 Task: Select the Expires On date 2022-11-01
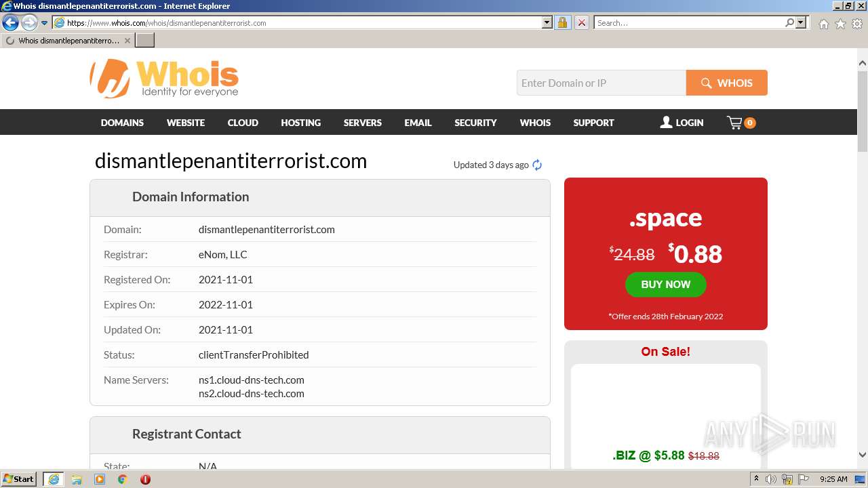(225, 304)
